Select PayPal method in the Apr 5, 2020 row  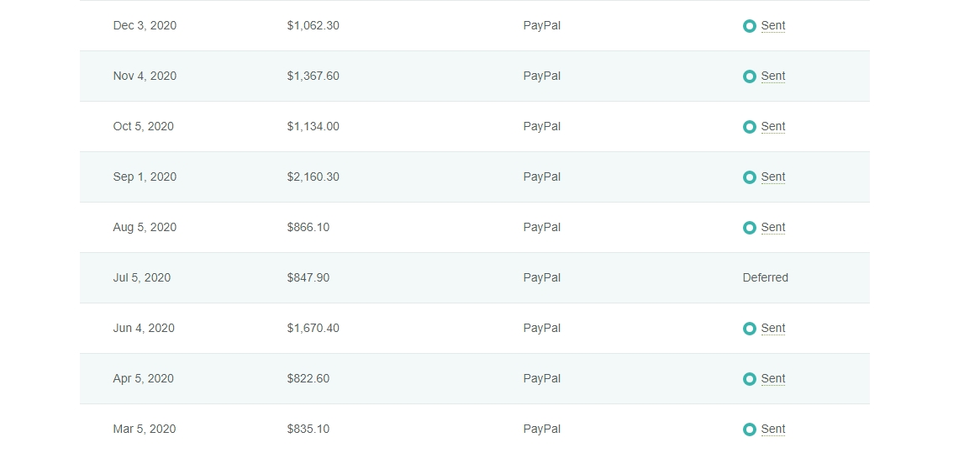[x=541, y=379]
